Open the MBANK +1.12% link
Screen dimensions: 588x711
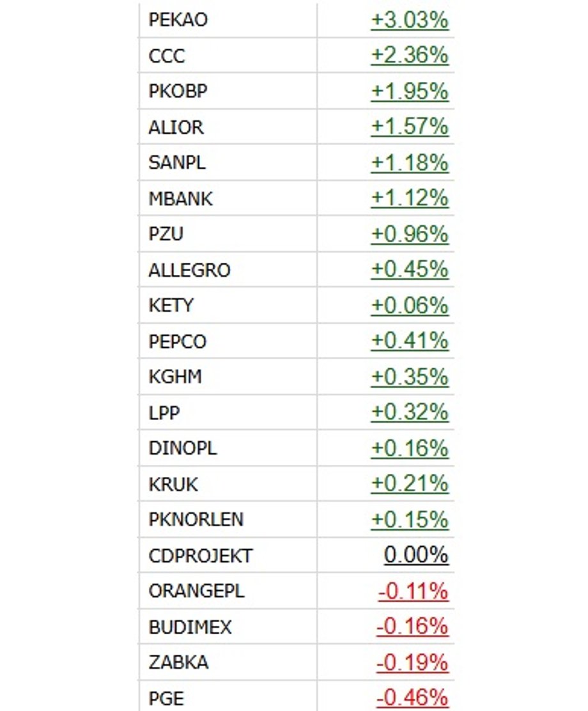click(410, 198)
